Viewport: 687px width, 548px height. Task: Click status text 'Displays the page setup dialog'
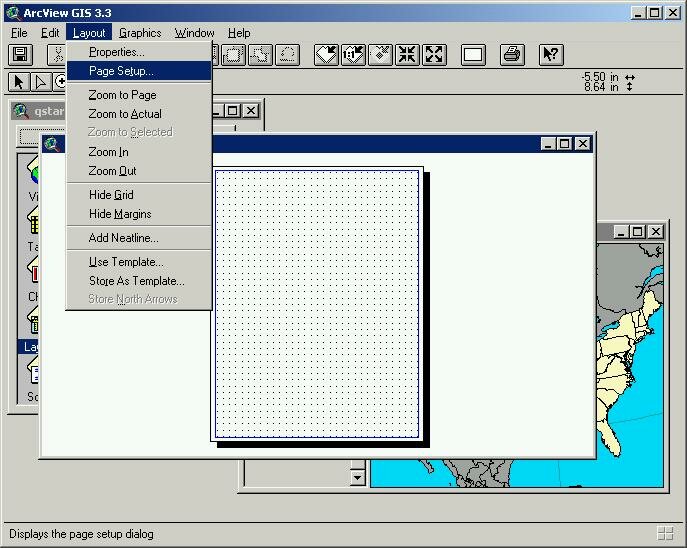click(x=81, y=534)
